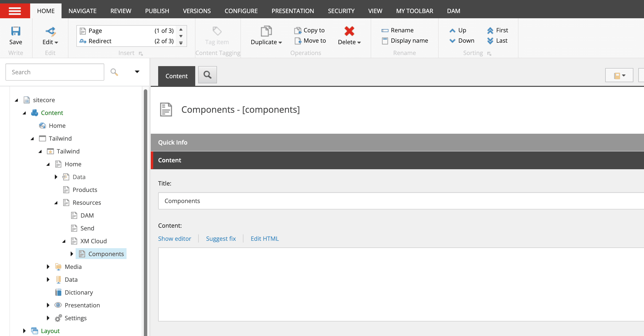Open the PUBLISH ribbon tab
The height and width of the screenshot is (336, 644).
pyautogui.click(x=157, y=11)
